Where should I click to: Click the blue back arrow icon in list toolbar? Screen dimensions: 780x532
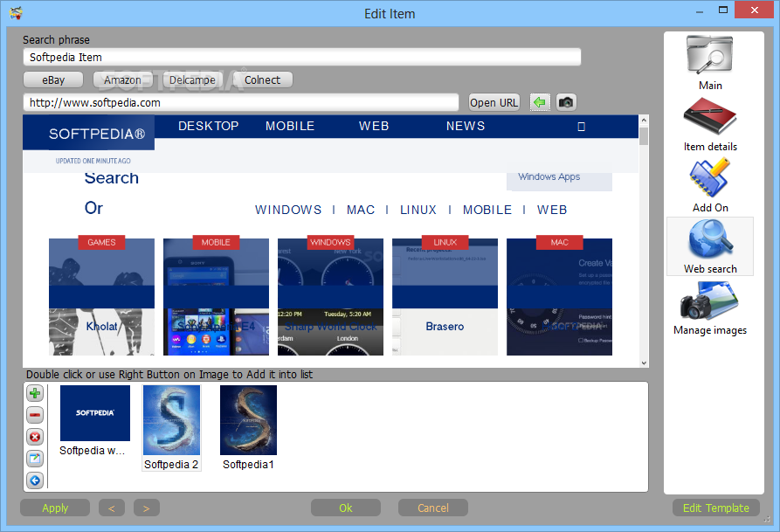tap(35, 480)
